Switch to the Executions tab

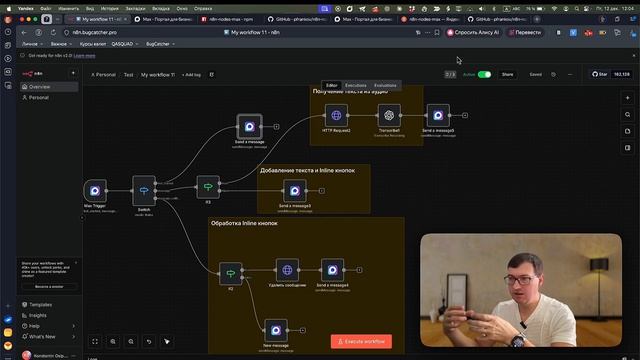pyautogui.click(x=356, y=85)
